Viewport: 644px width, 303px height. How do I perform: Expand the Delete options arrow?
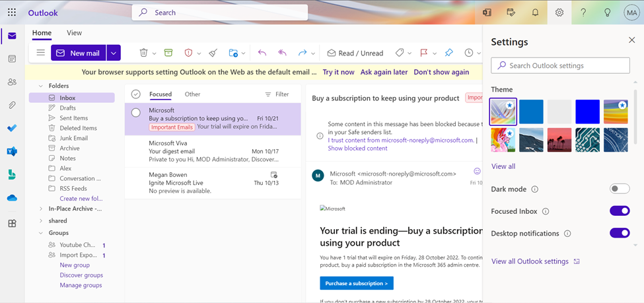pos(155,53)
